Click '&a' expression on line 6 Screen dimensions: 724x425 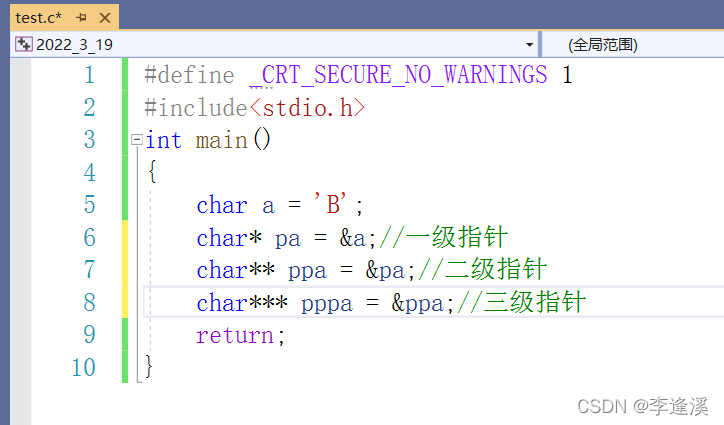pos(353,238)
